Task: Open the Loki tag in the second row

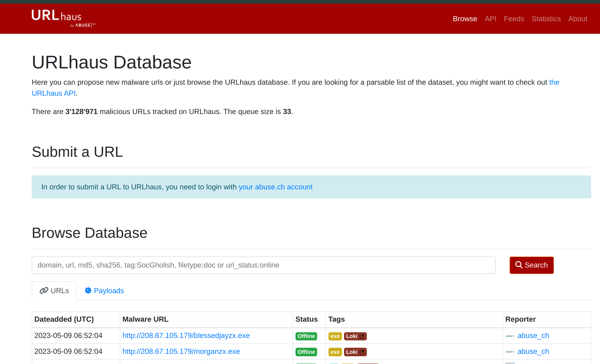Action: (x=355, y=352)
